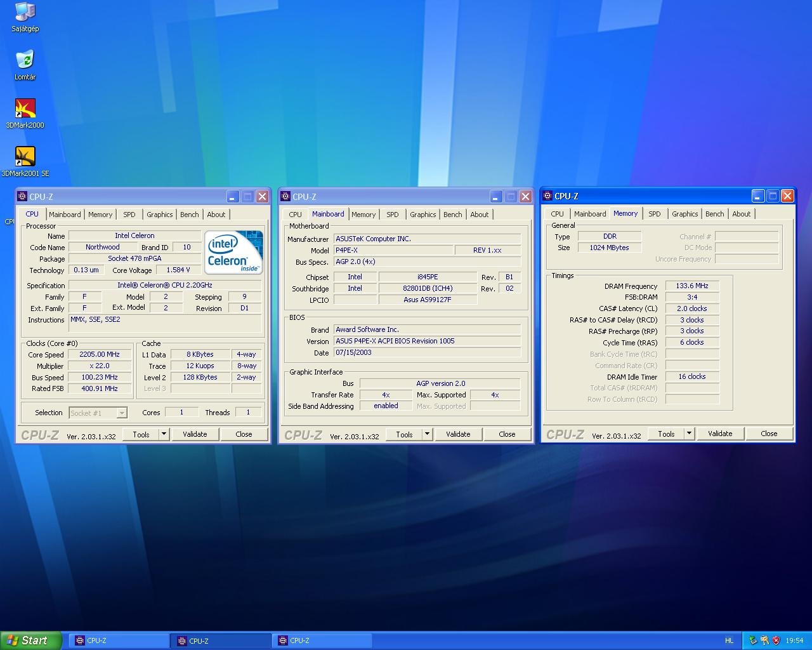Click the Core Speed 2205.00 MHz value
812x650 pixels.
tap(100, 355)
